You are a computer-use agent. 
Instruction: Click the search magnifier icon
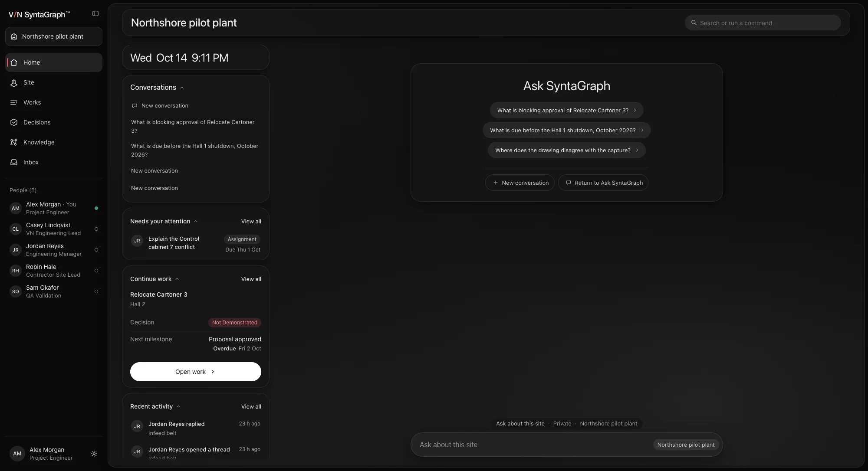click(694, 23)
